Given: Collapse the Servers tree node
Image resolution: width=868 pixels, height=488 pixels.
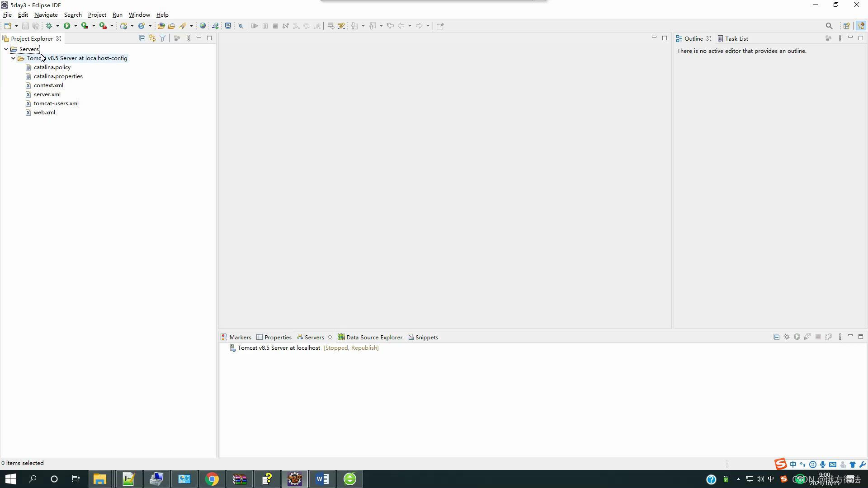Looking at the screenshot, I should (x=6, y=49).
